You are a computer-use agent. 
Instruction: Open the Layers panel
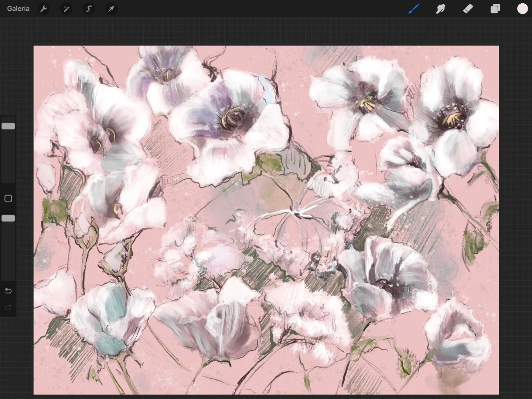[495, 9]
